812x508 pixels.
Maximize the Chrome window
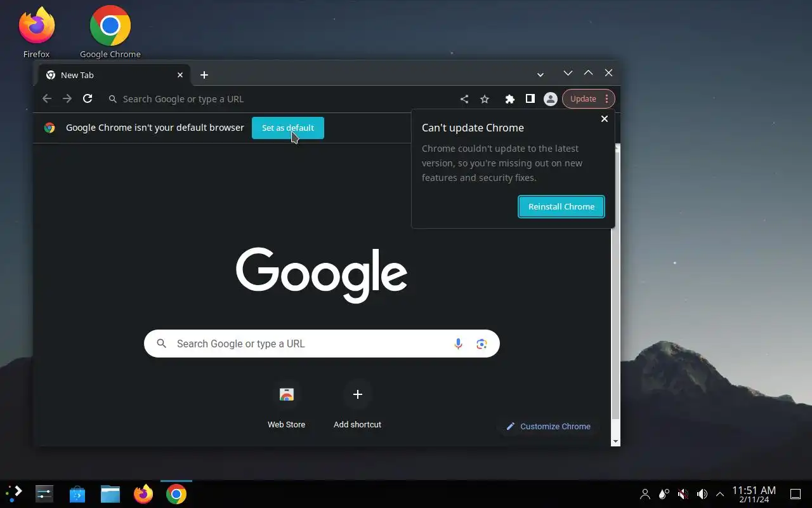588,73
